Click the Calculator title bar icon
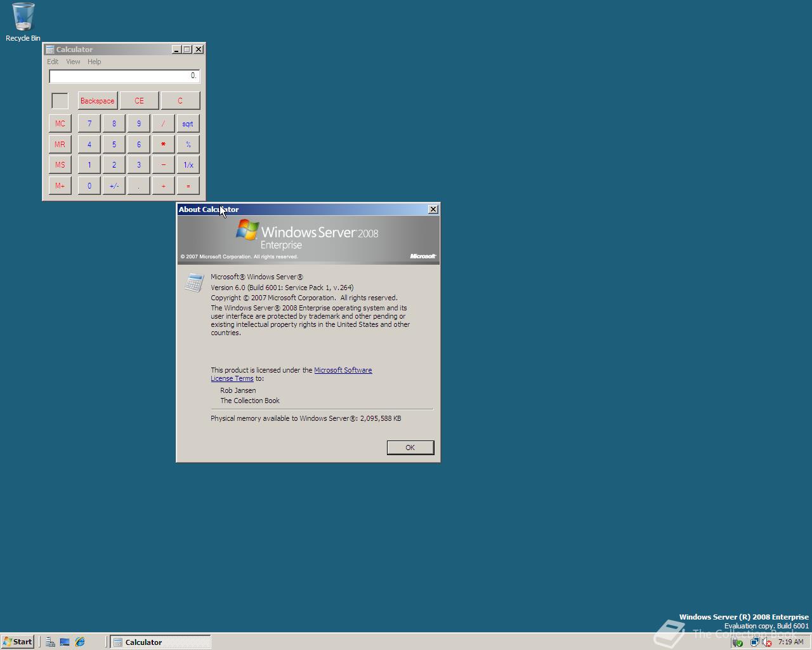Screen dimensions: 812x650 click(50, 50)
